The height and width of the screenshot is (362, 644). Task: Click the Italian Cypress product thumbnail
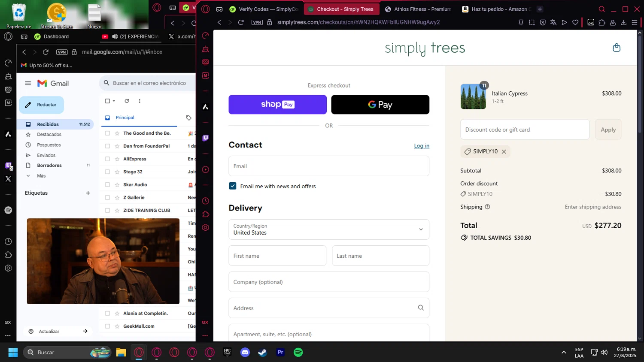pos(473,97)
